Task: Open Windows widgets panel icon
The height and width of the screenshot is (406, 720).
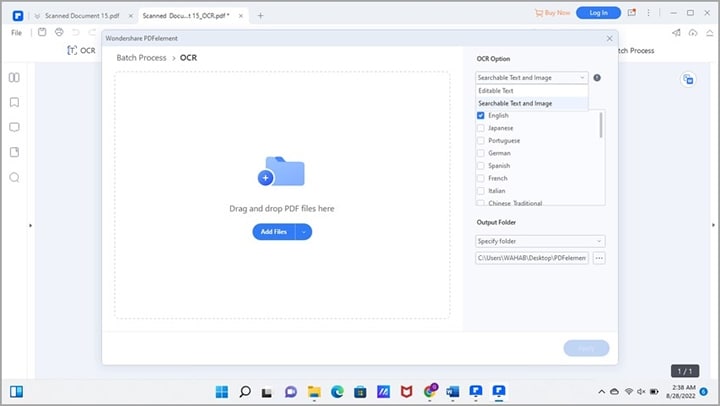Action: pos(17,391)
